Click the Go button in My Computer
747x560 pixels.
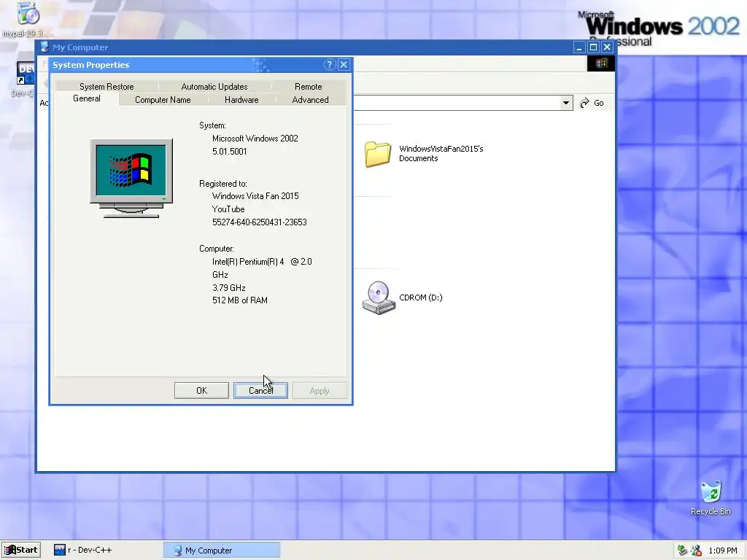coord(592,103)
